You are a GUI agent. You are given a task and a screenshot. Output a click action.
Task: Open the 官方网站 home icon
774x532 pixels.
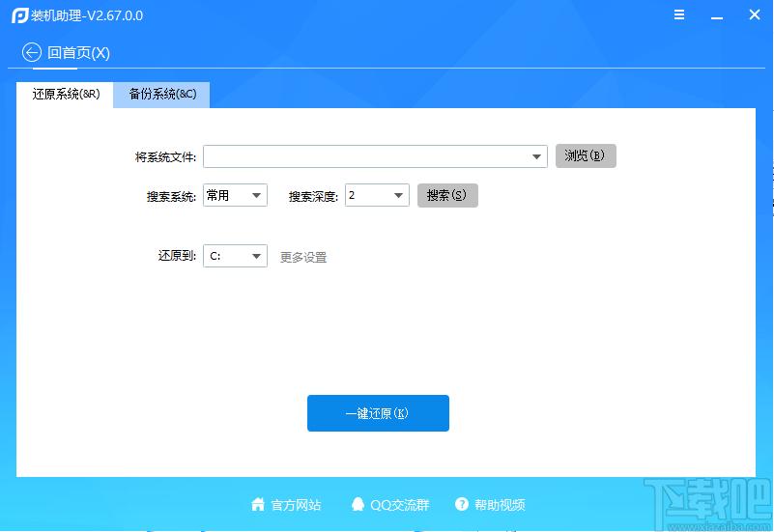pos(258,504)
